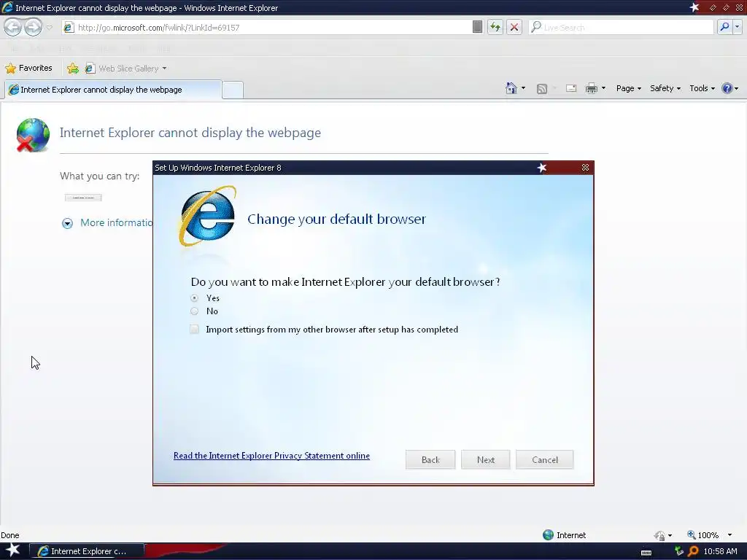Click the page icon beside the URL

[69, 27]
